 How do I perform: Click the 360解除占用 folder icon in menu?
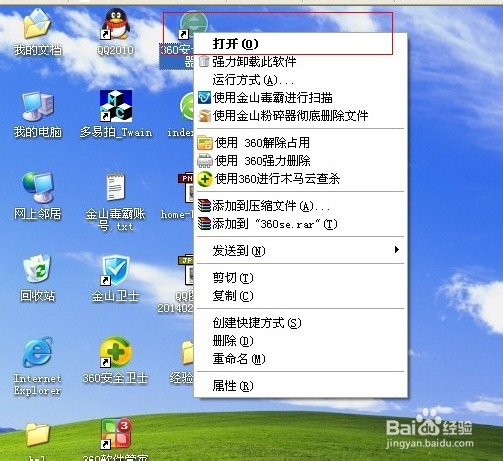[x=205, y=143]
